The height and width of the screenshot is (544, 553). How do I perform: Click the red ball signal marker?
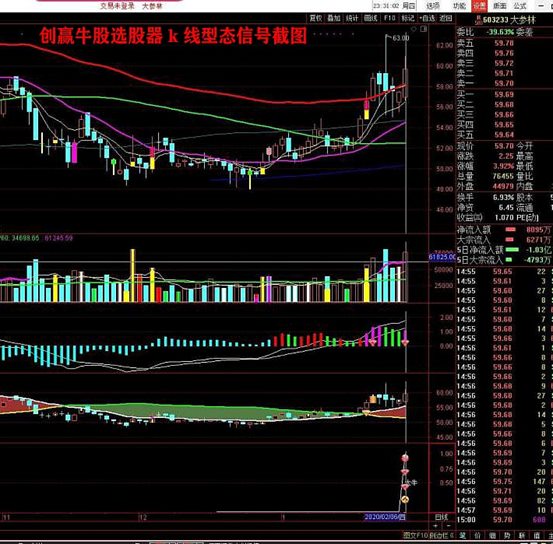coord(405,458)
